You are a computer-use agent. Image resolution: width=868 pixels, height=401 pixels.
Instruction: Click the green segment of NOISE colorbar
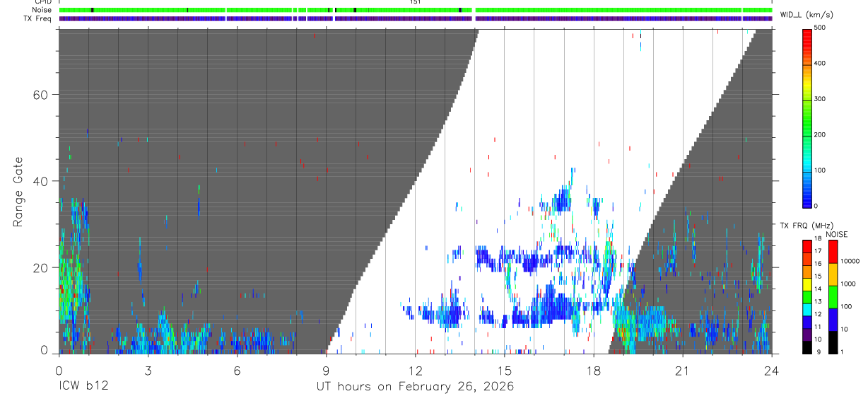833,296
